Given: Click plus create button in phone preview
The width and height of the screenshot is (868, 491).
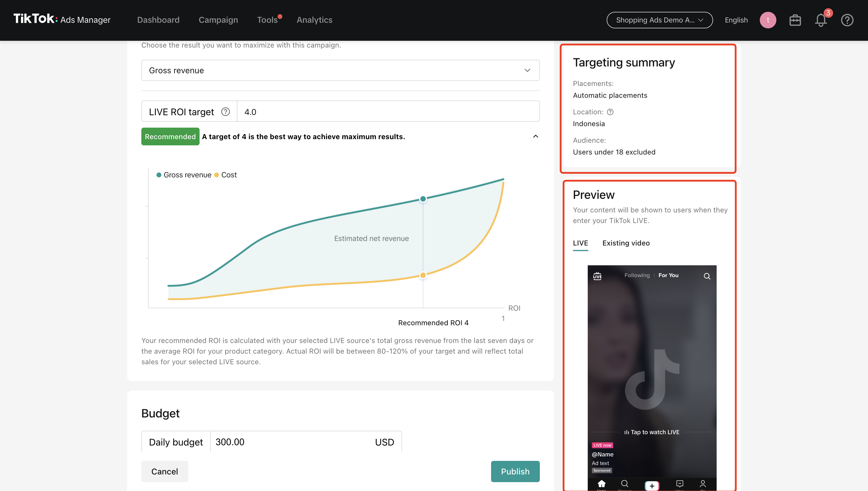Looking at the screenshot, I should click(652, 485).
